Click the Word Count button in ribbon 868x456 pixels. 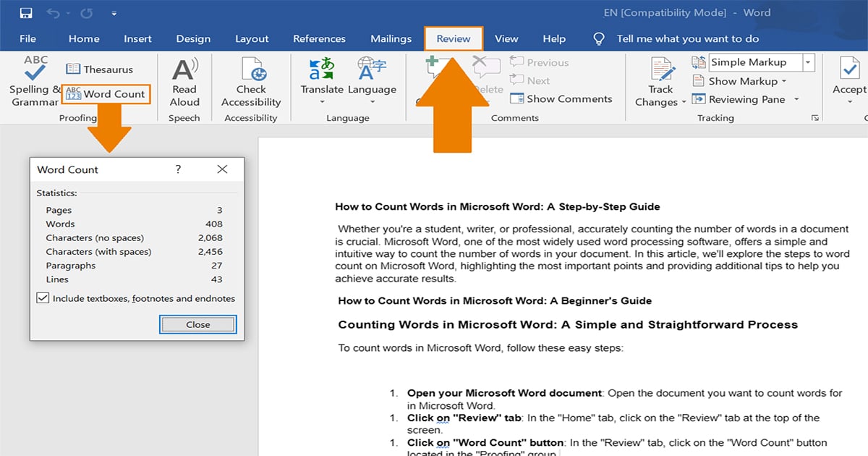(106, 94)
